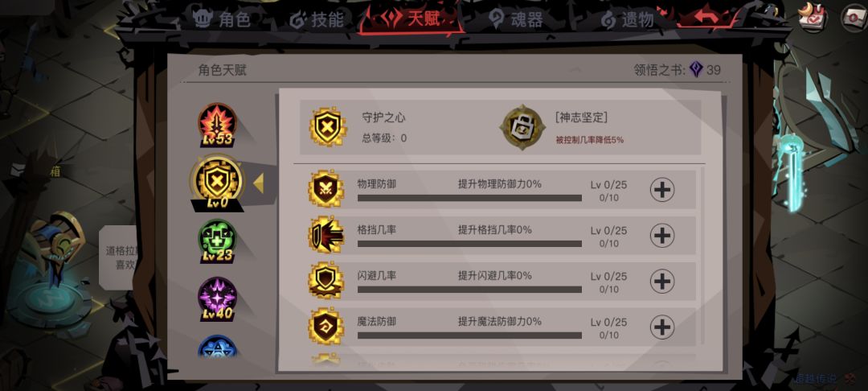
Task: Increase 闪避几率 level with plus button
Action: (x=662, y=282)
